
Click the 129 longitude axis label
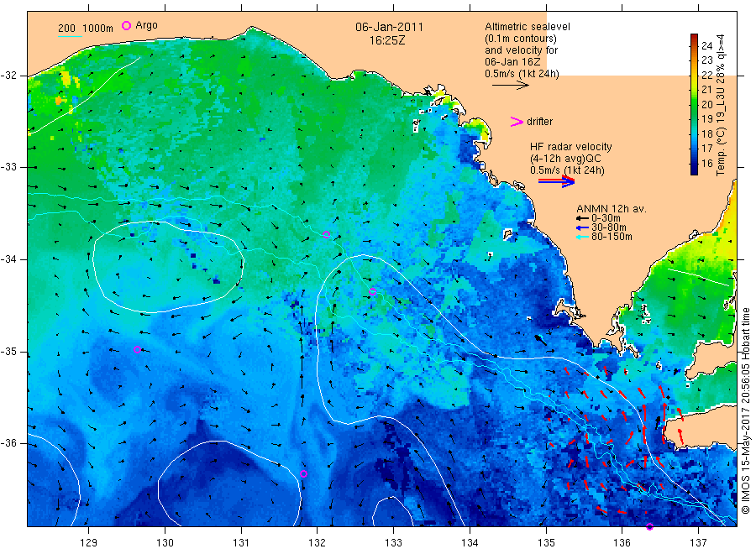tap(89, 543)
